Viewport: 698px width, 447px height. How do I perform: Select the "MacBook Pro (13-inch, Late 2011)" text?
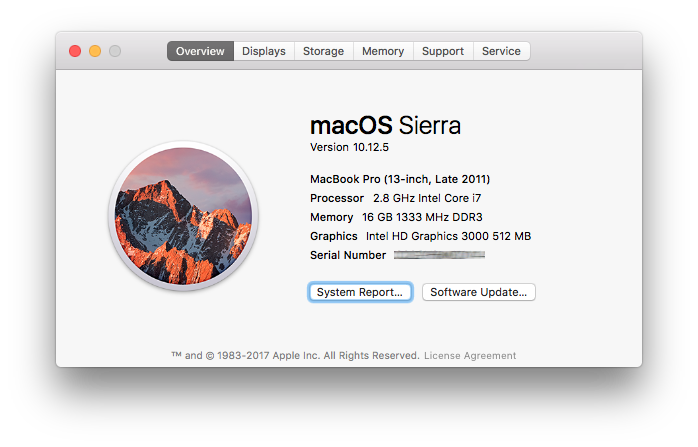pyautogui.click(x=400, y=179)
